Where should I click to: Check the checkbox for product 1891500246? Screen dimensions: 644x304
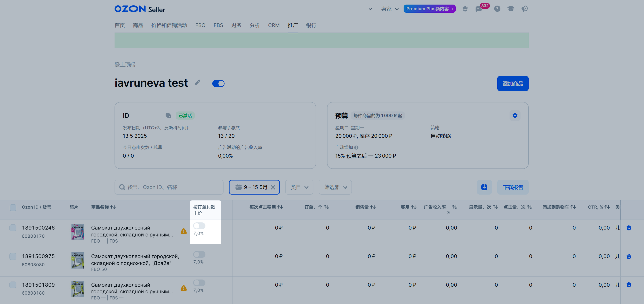(x=13, y=228)
